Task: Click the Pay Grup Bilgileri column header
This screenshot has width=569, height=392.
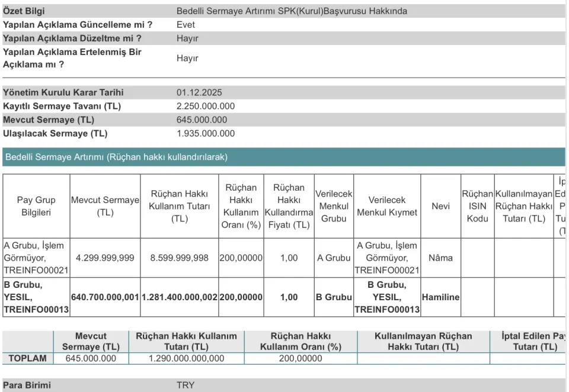Action: tap(36, 206)
